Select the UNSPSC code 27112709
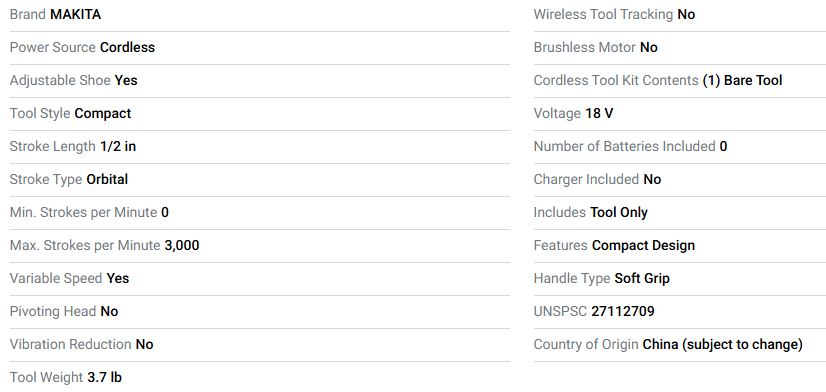 pyautogui.click(x=623, y=312)
